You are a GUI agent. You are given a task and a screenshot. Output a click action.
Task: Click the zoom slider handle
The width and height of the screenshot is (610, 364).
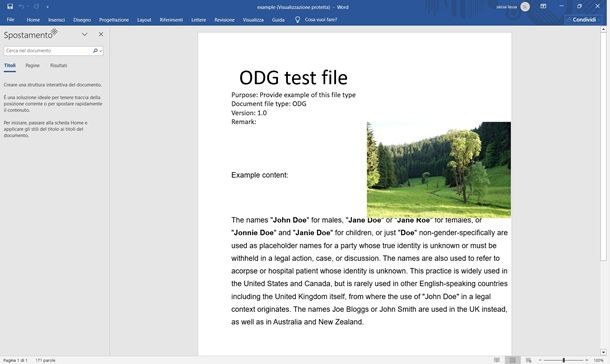(563, 360)
